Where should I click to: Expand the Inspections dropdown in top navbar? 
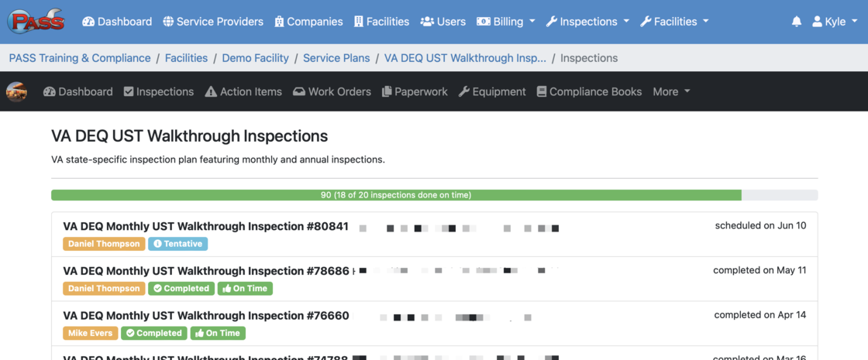click(587, 22)
